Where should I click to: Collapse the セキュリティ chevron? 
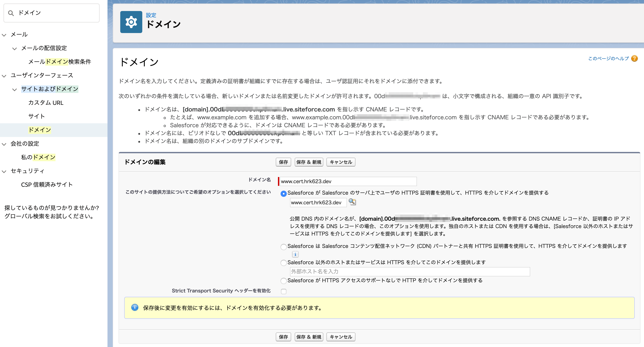[4, 171]
